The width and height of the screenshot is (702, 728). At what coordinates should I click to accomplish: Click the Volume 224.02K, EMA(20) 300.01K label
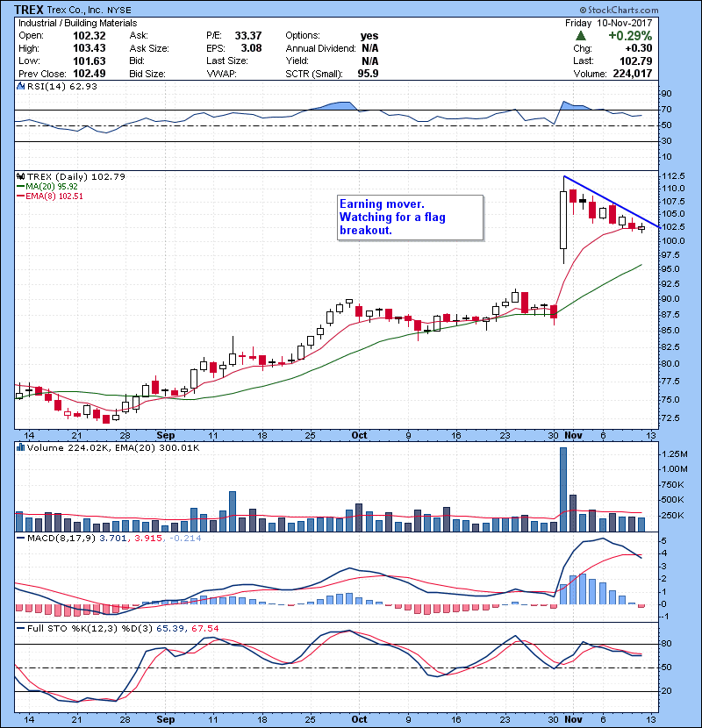point(113,448)
